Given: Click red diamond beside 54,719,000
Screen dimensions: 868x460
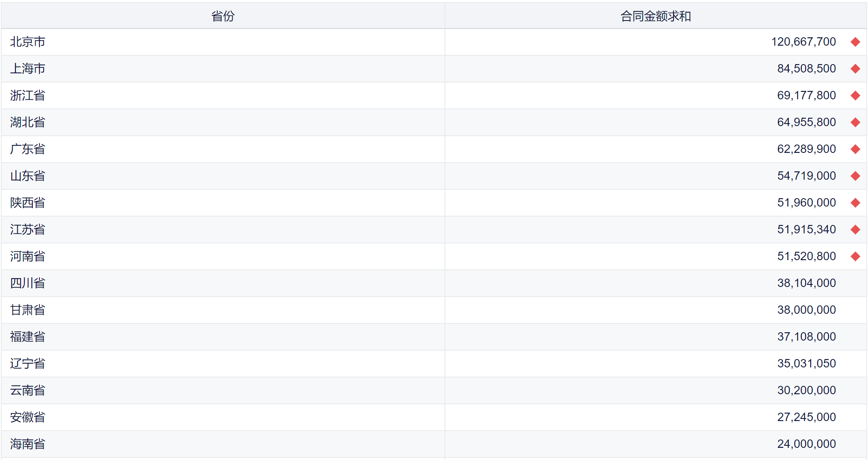Looking at the screenshot, I should point(855,176).
